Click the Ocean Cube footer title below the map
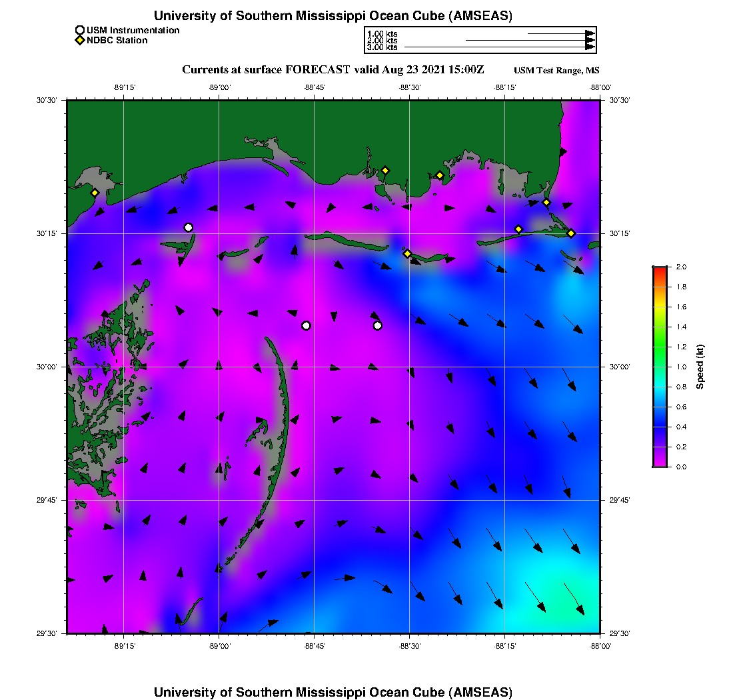 (x=333, y=692)
